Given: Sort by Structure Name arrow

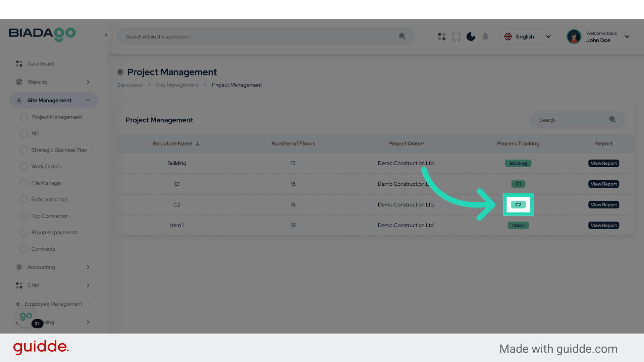Looking at the screenshot, I should click(x=198, y=144).
